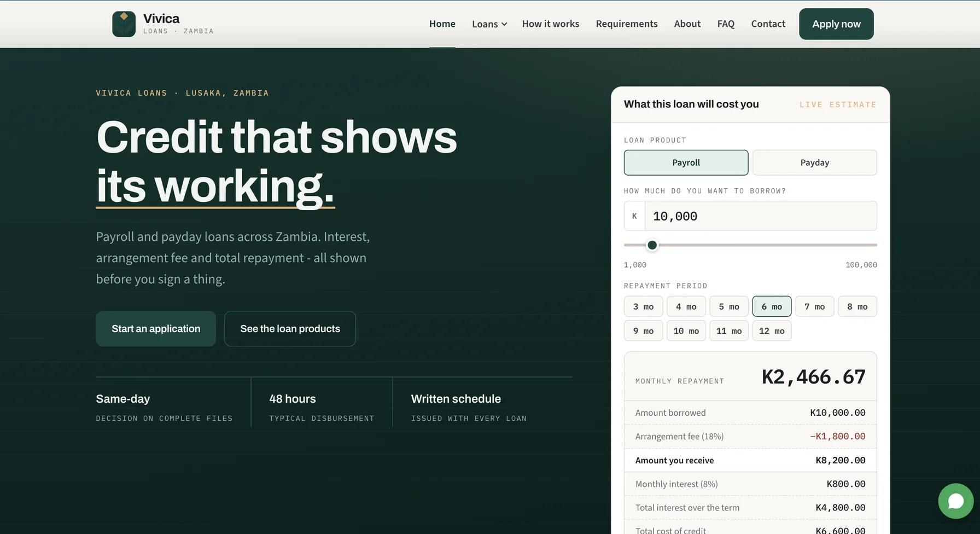Click the -K1,800.00 arrangement fee value
980x534 pixels.
pos(837,437)
